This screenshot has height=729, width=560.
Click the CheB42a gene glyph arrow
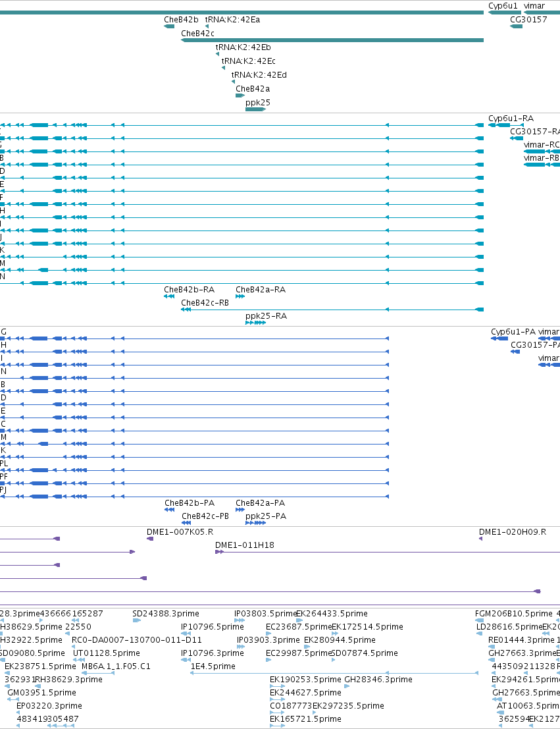click(x=240, y=95)
